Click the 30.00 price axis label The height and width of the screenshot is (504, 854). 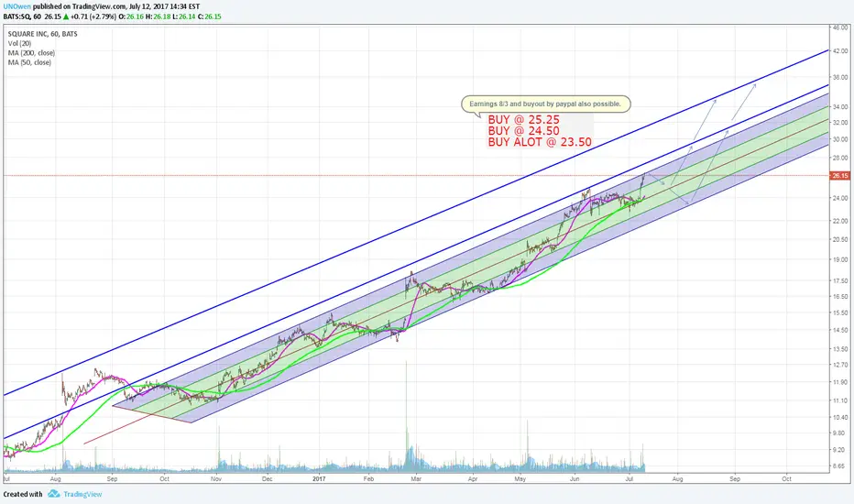click(x=840, y=139)
